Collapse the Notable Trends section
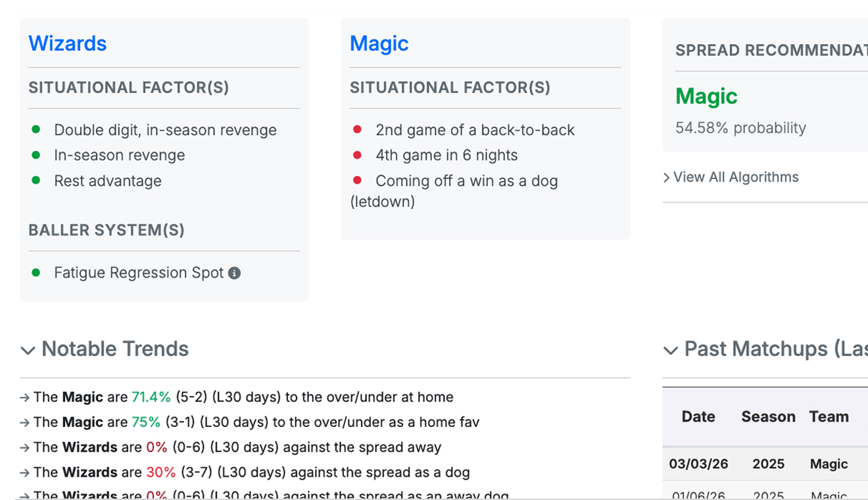The image size is (868, 500). (x=28, y=351)
